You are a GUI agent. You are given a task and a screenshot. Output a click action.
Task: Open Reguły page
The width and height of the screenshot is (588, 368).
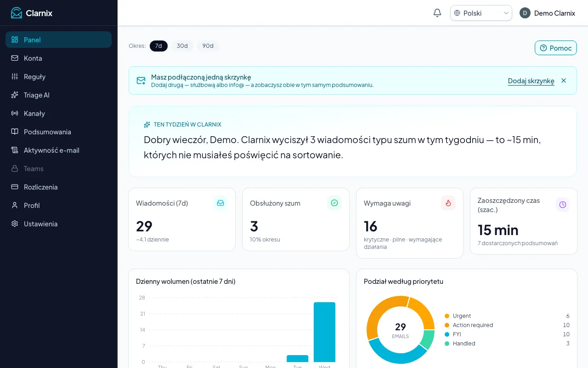click(x=58, y=76)
